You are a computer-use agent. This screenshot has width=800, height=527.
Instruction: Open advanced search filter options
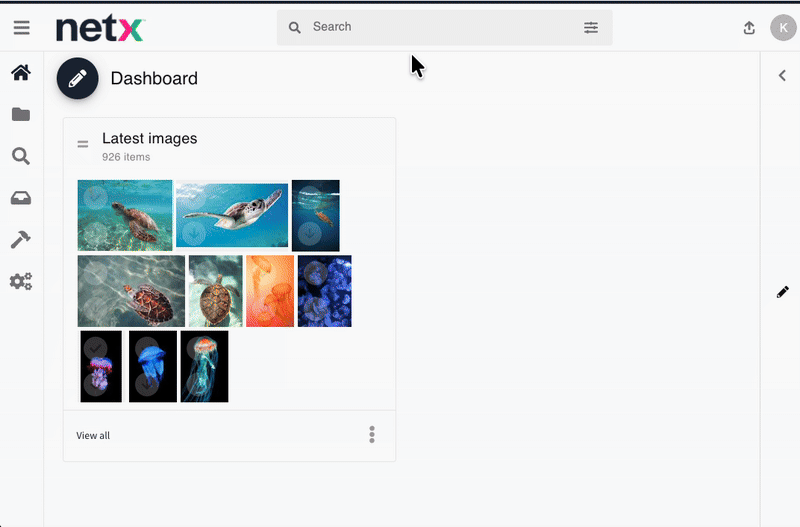(x=591, y=28)
